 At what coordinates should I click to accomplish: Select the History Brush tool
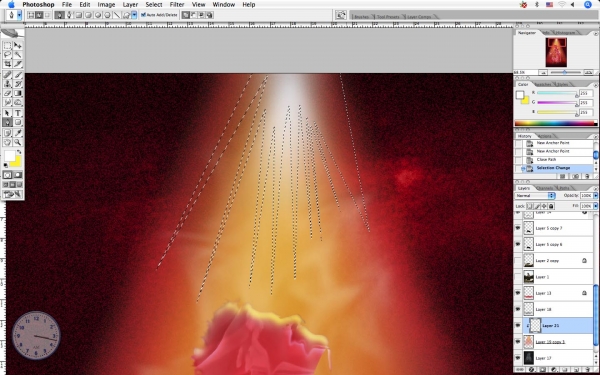tap(18, 84)
